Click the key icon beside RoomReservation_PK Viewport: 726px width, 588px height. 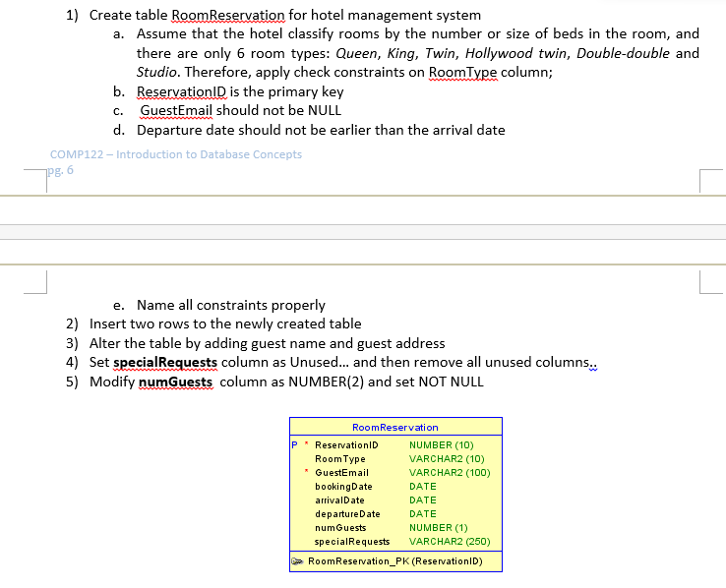[297, 561]
